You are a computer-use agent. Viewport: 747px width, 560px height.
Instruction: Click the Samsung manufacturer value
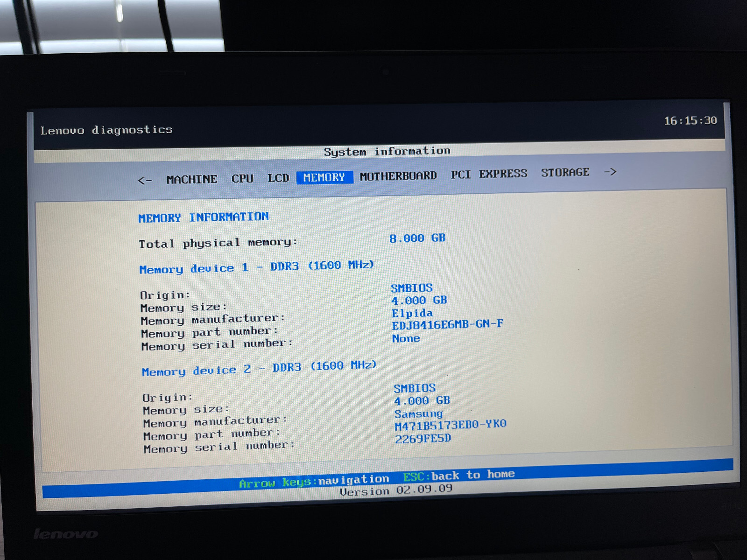tap(418, 414)
